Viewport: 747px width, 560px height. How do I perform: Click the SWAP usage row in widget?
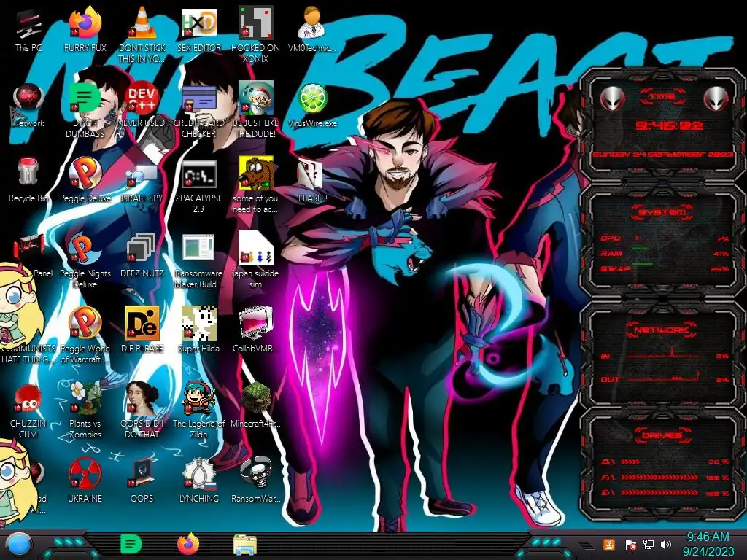(x=665, y=268)
